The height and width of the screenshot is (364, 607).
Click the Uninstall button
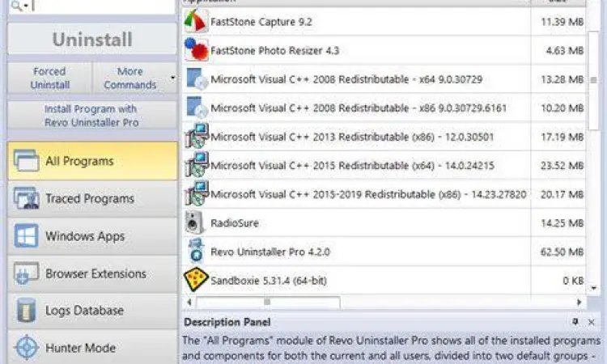pos(92,39)
